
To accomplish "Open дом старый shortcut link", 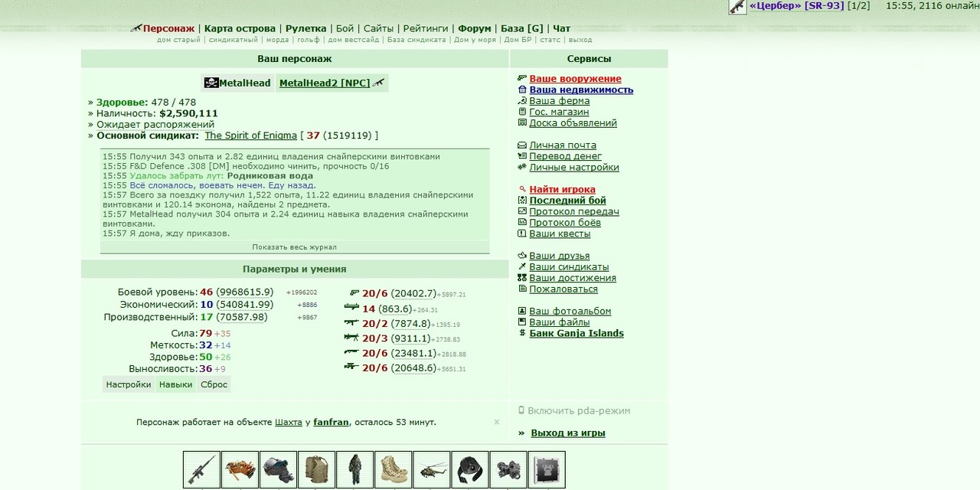I will 179,40.
